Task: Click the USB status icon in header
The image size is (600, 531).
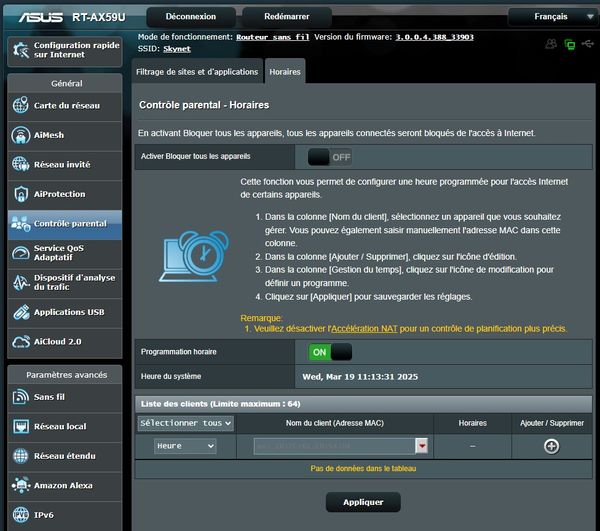Action: click(588, 44)
